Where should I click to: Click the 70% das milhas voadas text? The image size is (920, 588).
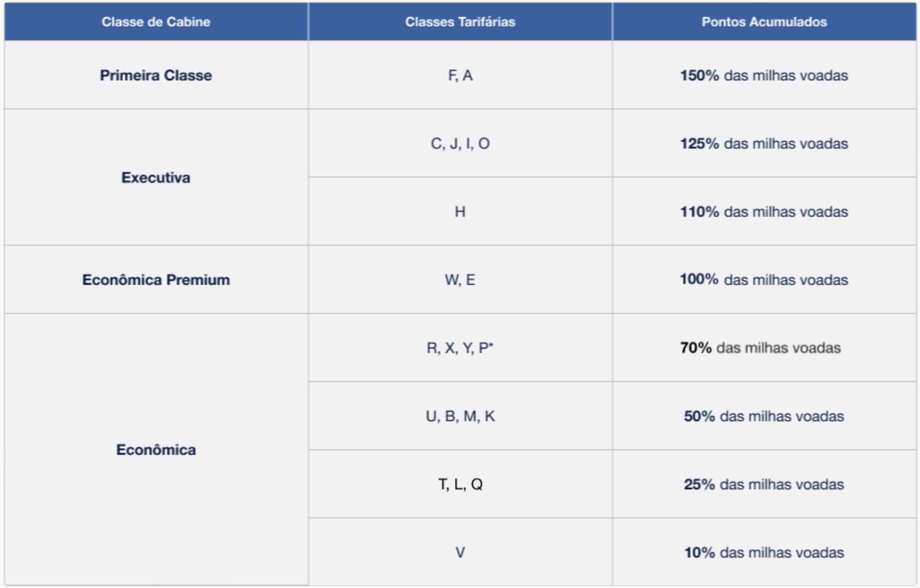coord(760,348)
